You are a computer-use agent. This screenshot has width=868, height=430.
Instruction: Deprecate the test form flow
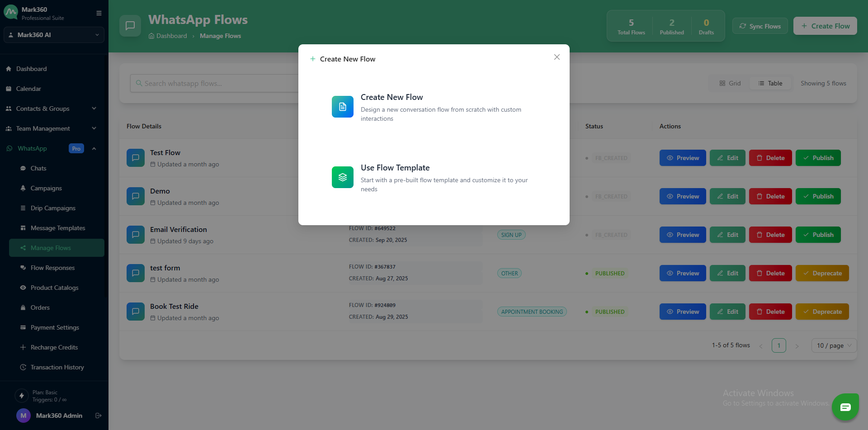coord(821,273)
